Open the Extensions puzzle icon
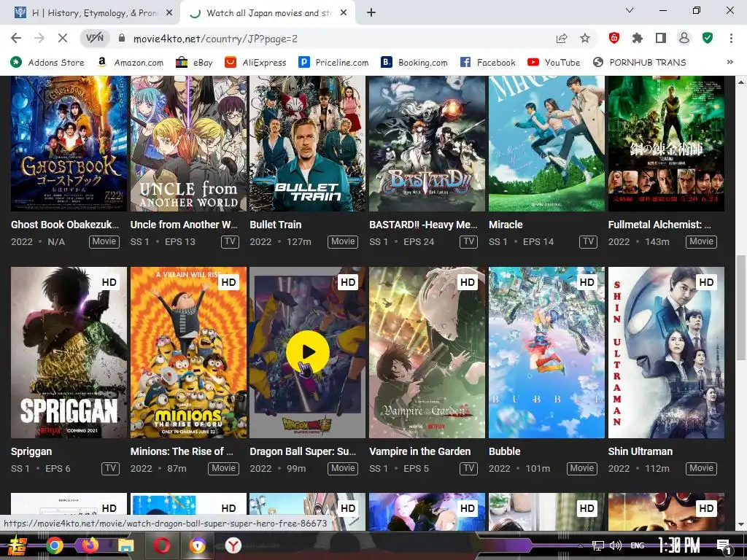This screenshot has width=747, height=560. (638, 38)
